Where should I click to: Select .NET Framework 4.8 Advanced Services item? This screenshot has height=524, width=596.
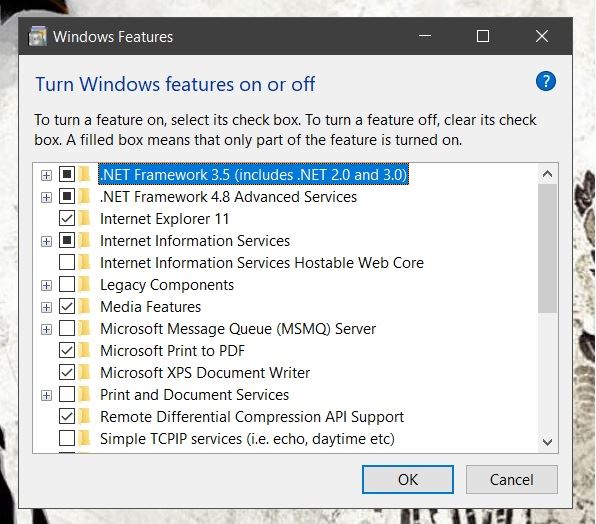228,197
